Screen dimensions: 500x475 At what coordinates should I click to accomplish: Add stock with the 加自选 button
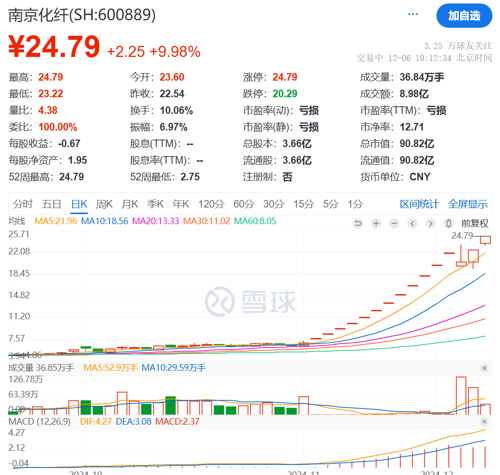pos(464,16)
